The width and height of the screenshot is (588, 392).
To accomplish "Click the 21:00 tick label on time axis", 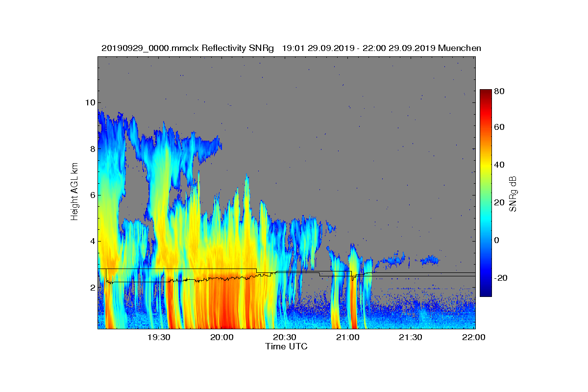I will click(348, 338).
